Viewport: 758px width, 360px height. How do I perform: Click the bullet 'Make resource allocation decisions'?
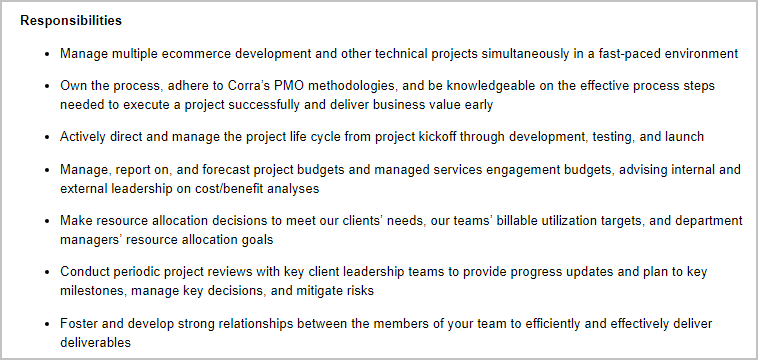pos(401,221)
